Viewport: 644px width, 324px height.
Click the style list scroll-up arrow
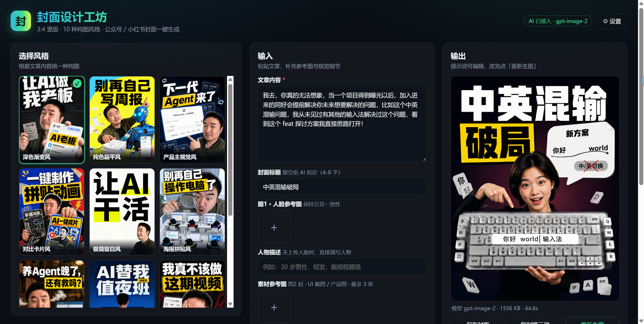coord(230,79)
